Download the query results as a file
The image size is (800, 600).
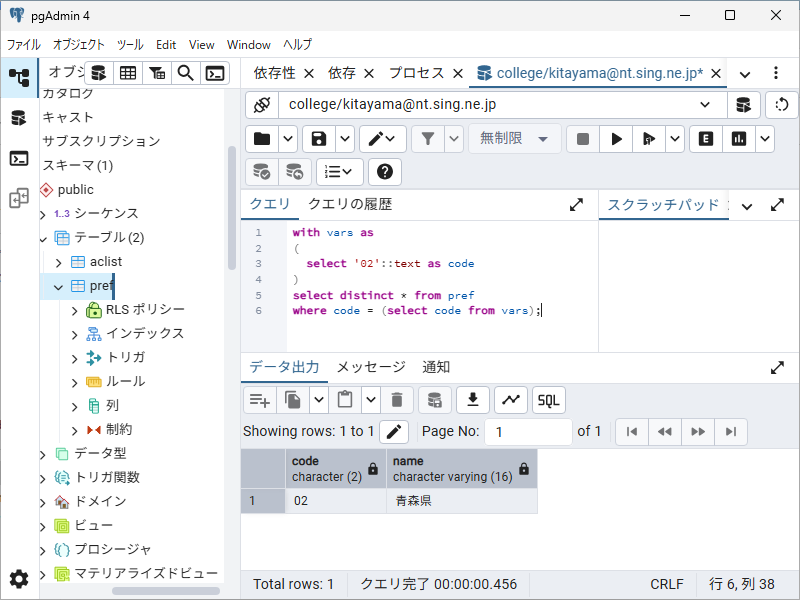point(472,400)
